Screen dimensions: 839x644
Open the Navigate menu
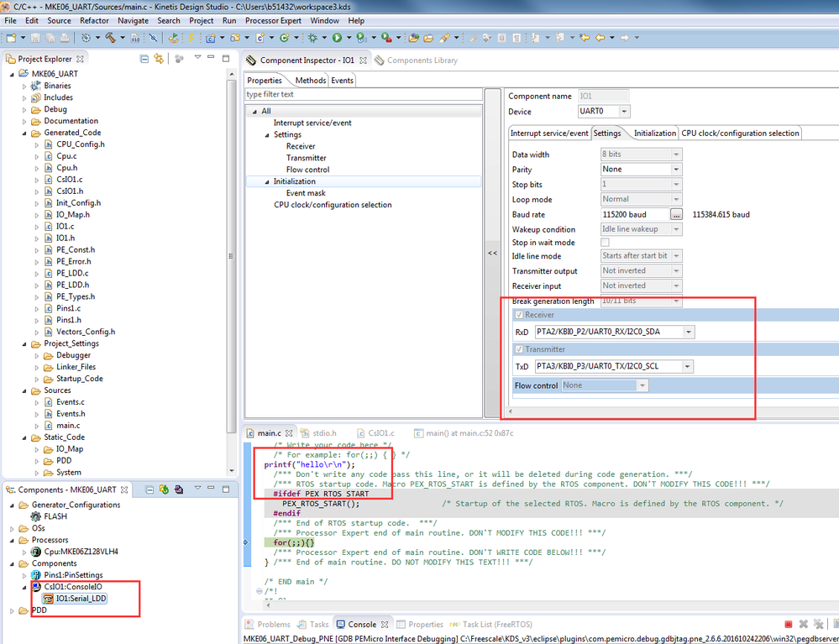pyautogui.click(x=133, y=20)
